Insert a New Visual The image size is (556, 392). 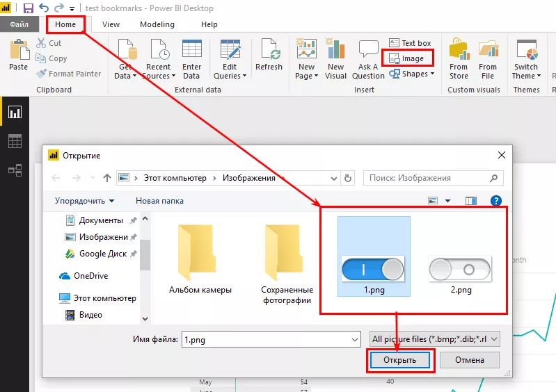click(x=335, y=59)
